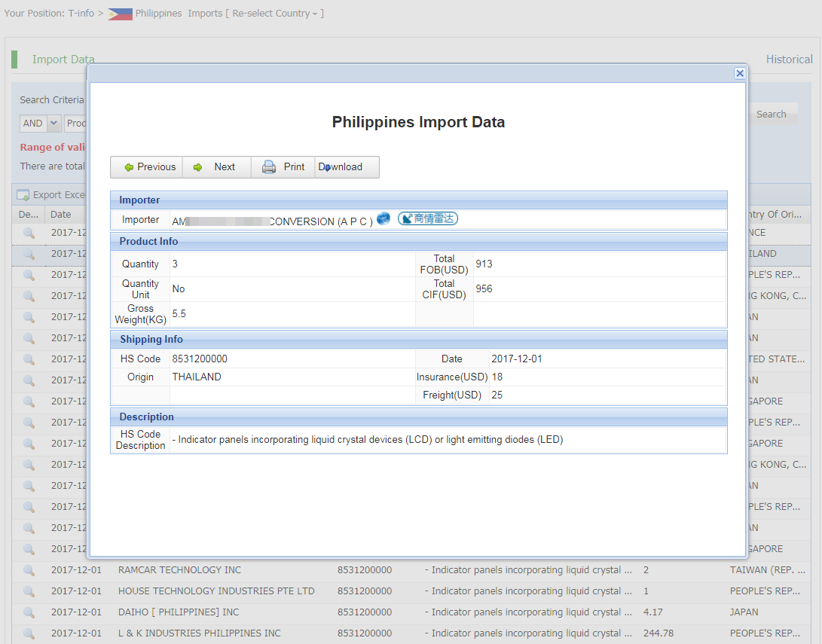This screenshot has height=644, width=822.
Task: Follow the T-info breadcrumb link
Action: pos(81,14)
